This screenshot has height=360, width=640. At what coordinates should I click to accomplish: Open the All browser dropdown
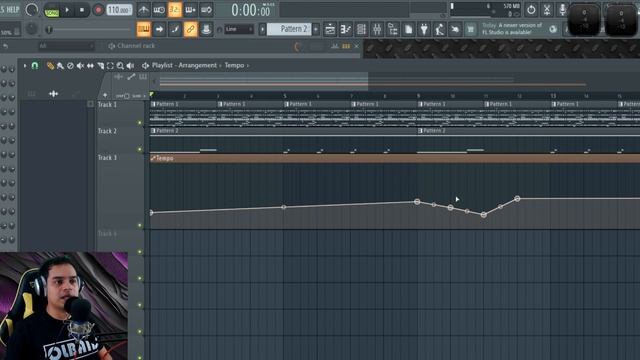point(66,46)
